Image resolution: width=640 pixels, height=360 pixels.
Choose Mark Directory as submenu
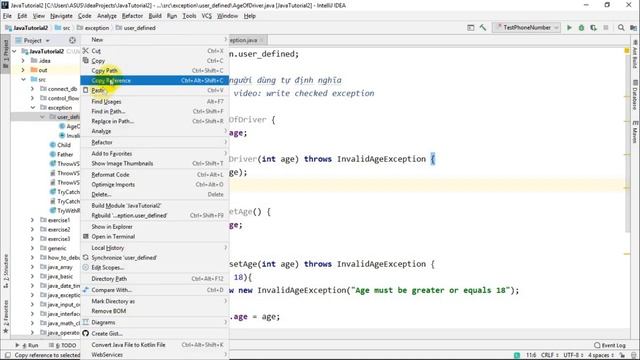[x=155, y=301]
